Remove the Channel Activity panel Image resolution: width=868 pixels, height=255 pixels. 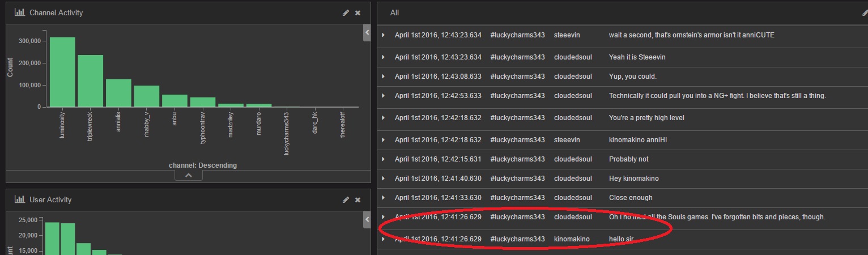358,12
